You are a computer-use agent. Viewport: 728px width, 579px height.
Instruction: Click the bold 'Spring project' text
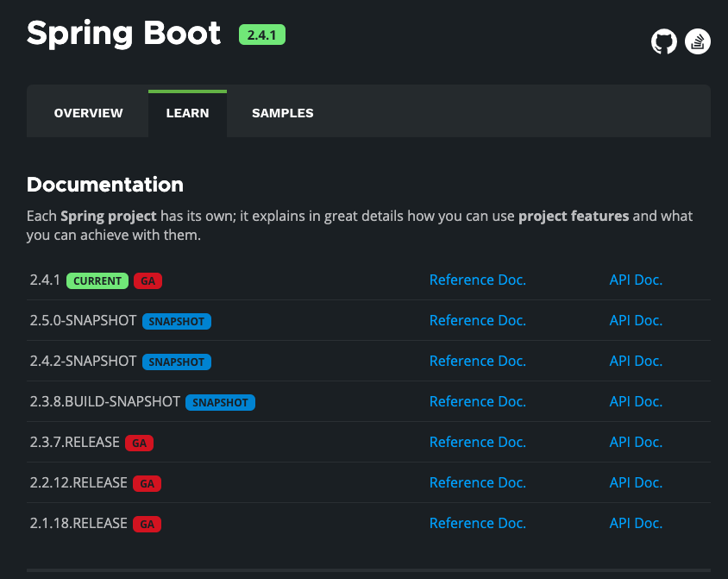(108, 217)
